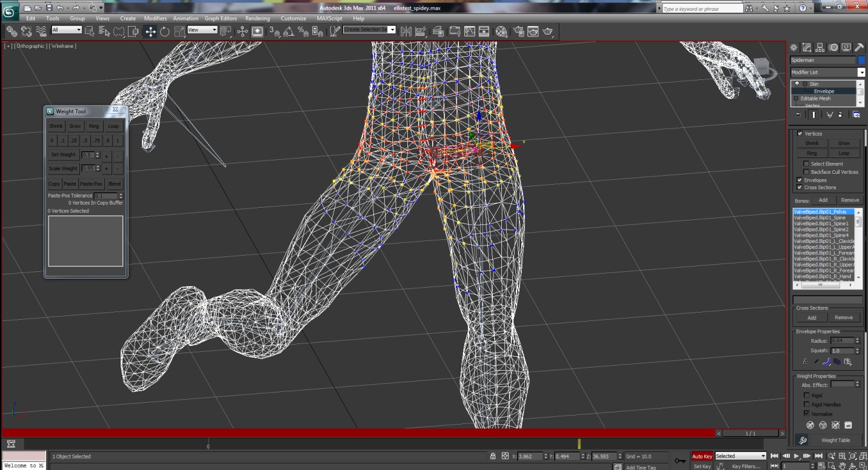Open the Material Editor icon
This screenshot has width=868, height=470.
[502, 31]
